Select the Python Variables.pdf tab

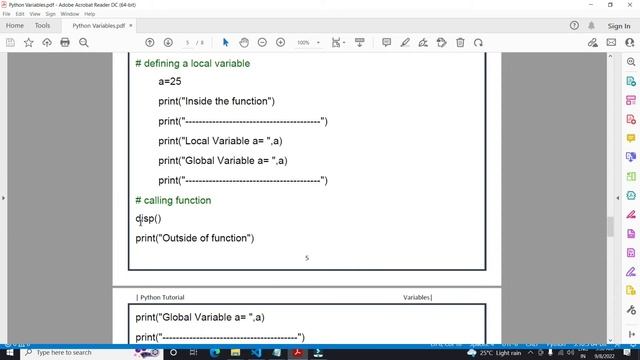(x=98, y=26)
